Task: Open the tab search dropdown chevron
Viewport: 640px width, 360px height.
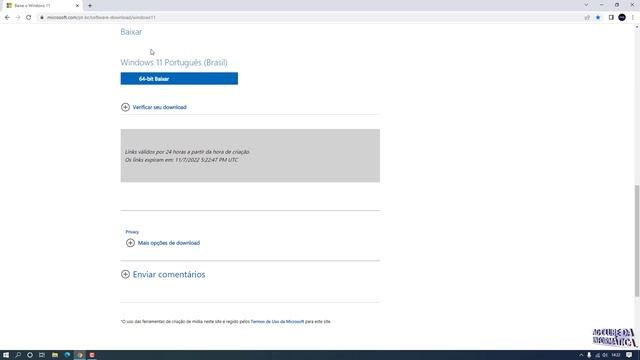Action: tap(586, 5)
